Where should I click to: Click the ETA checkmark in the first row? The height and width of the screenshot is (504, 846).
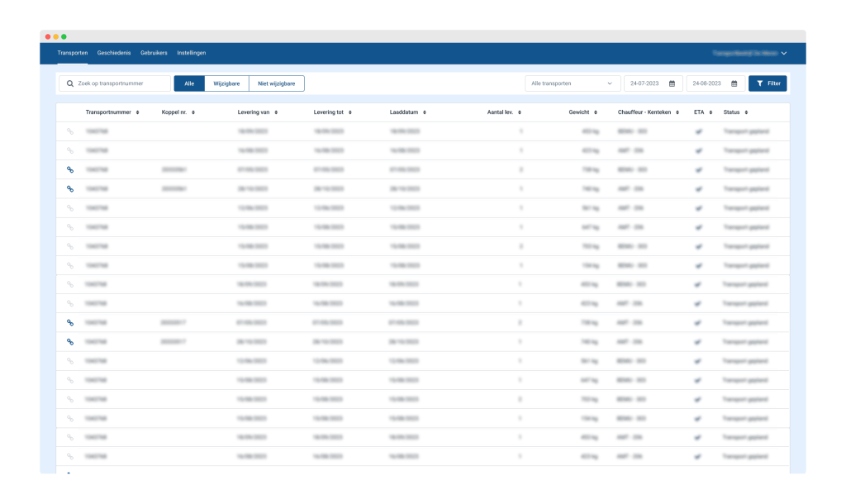pos(698,131)
